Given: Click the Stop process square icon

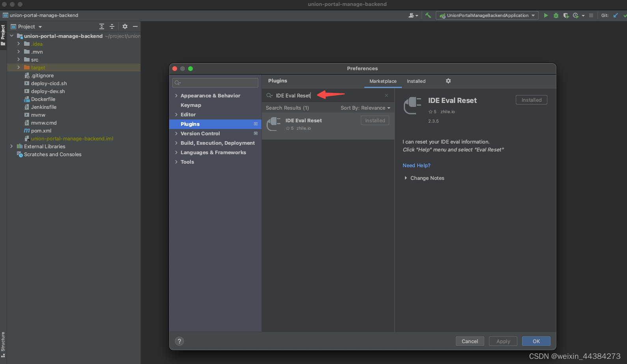Looking at the screenshot, I should [591, 15].
